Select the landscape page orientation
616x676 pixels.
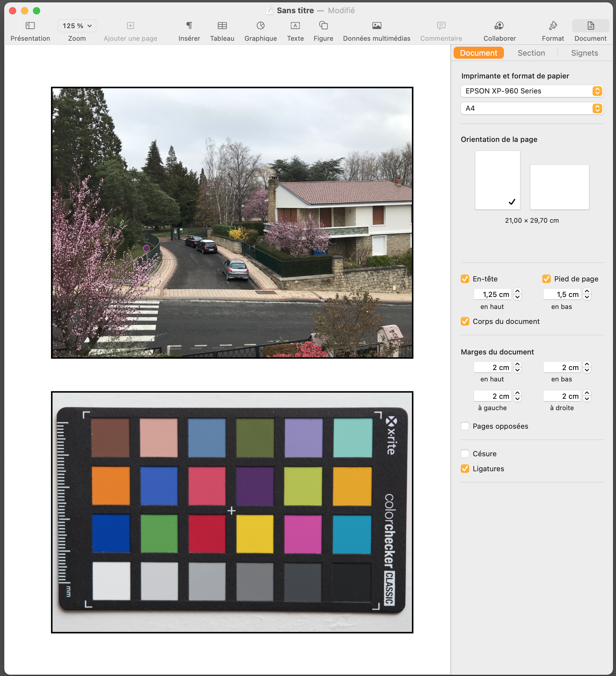tap(559, 187)
